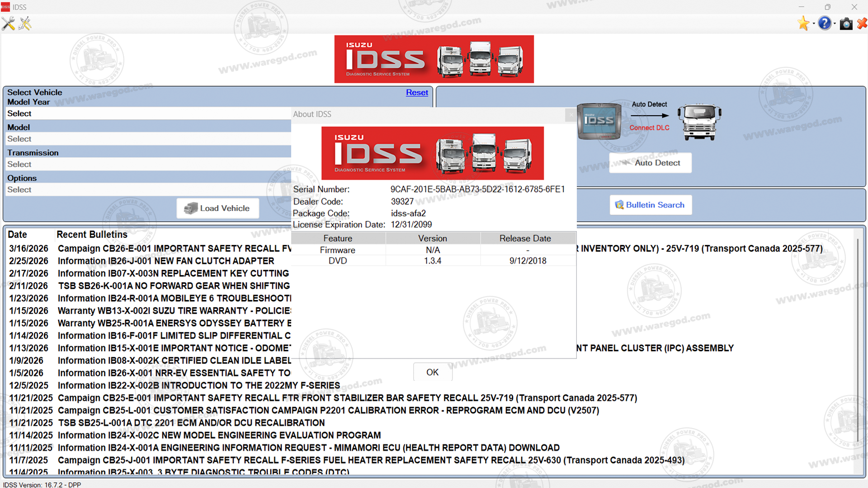Open Warranty WB13-X-002I Tire Warranty bulletin
This screenshot has height=488, width=868.
coord(150,311)
